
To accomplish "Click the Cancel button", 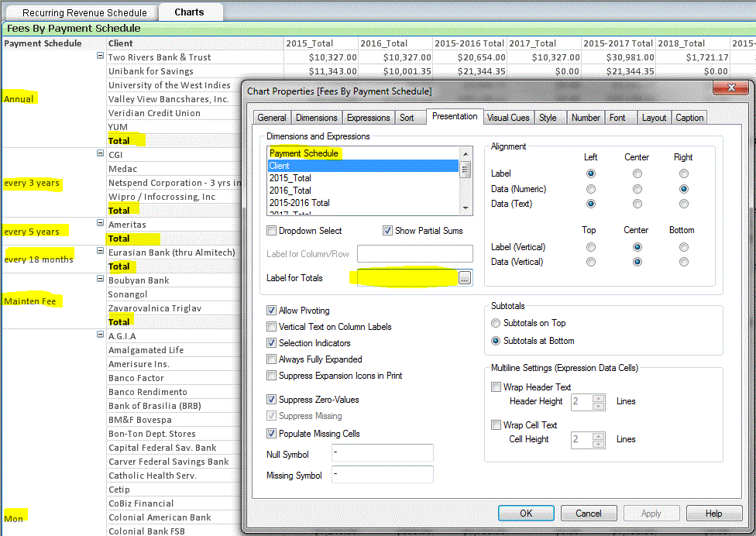I will [588, 513].
